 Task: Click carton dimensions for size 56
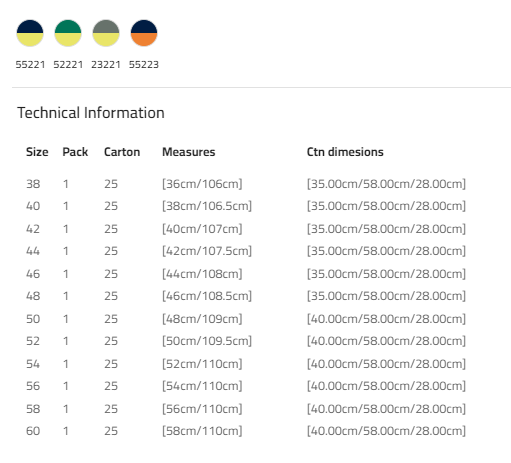tap(386, 386)
